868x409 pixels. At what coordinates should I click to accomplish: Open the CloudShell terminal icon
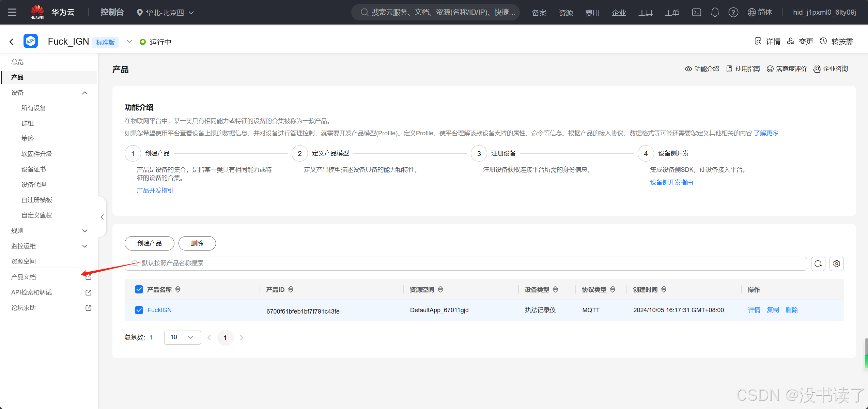[696, 13]
